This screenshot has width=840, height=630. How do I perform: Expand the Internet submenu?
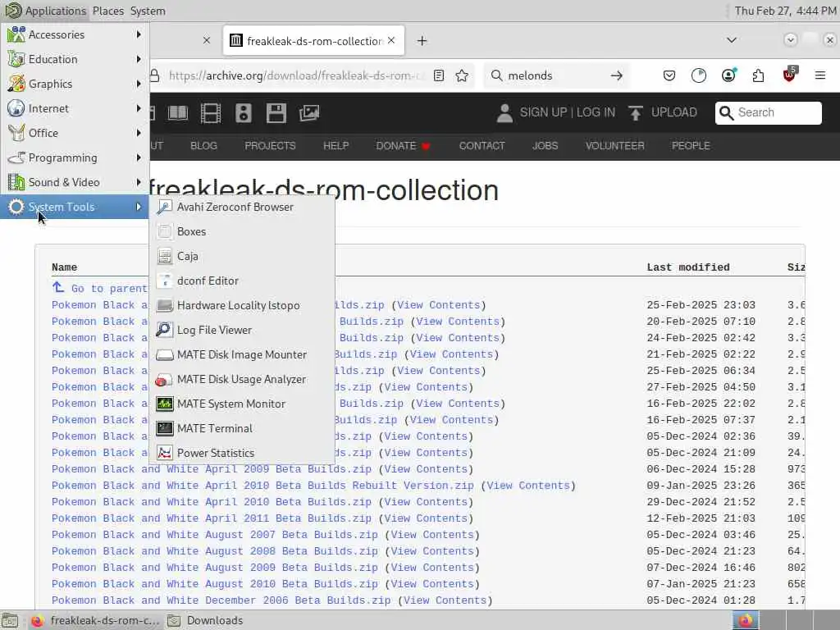point(75,108)
